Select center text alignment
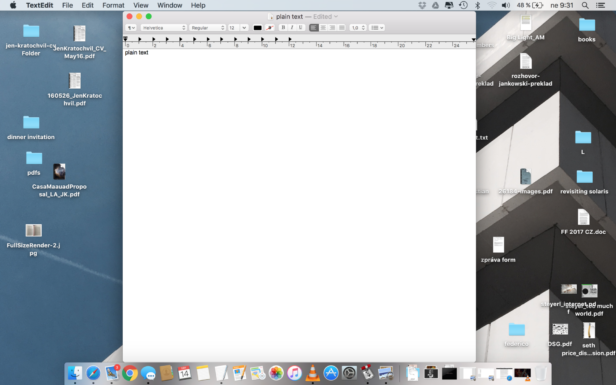Screen dimensions: 616x385 tap(323, 28)
